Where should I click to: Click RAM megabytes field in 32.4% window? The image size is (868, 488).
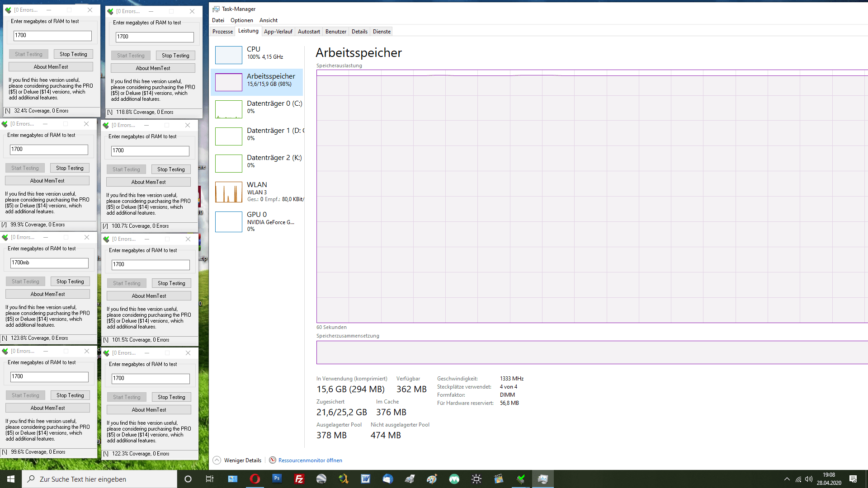52,36
